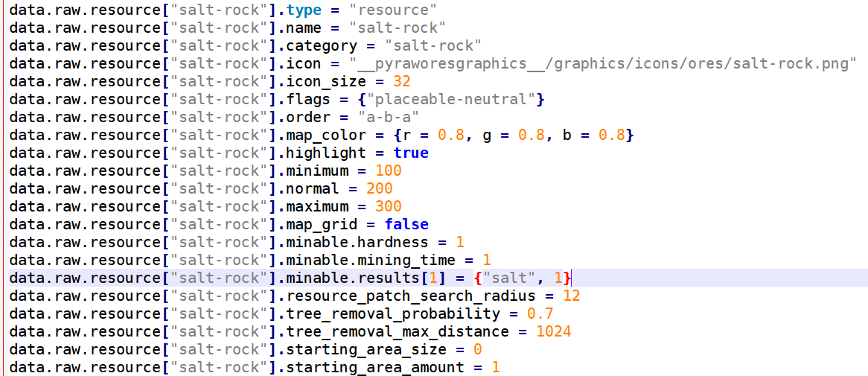Image resolution: width=868 pixels, height=376 pixels.
Task: Click the maximum value 300
Action: (x=389, y=207)
